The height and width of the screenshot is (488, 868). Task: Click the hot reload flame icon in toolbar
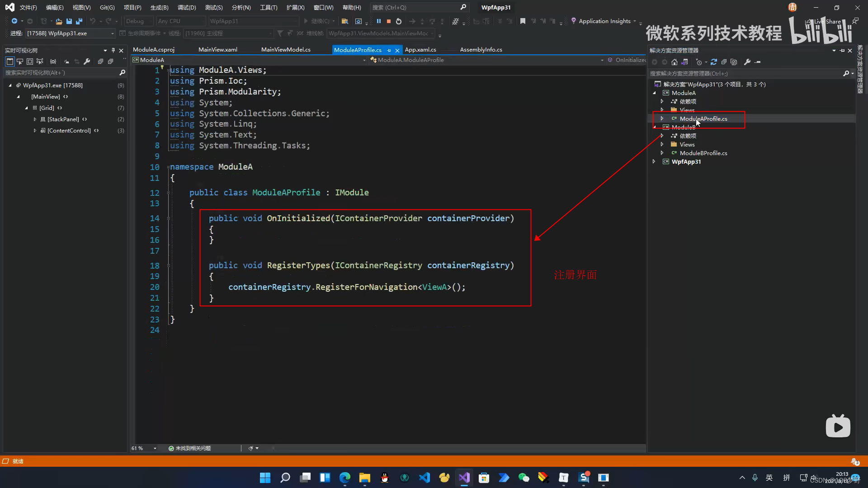pyautogui.click(x=455, y=21)
